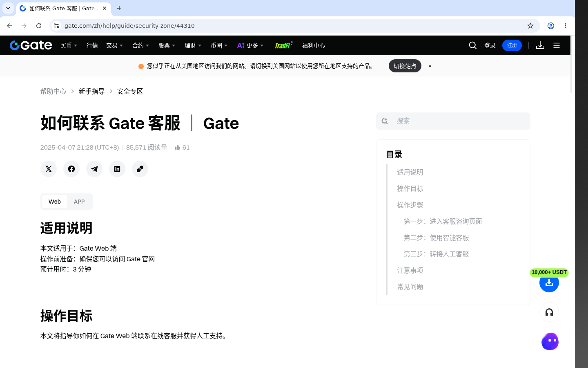Click the browser back arrow

[9, 26]
